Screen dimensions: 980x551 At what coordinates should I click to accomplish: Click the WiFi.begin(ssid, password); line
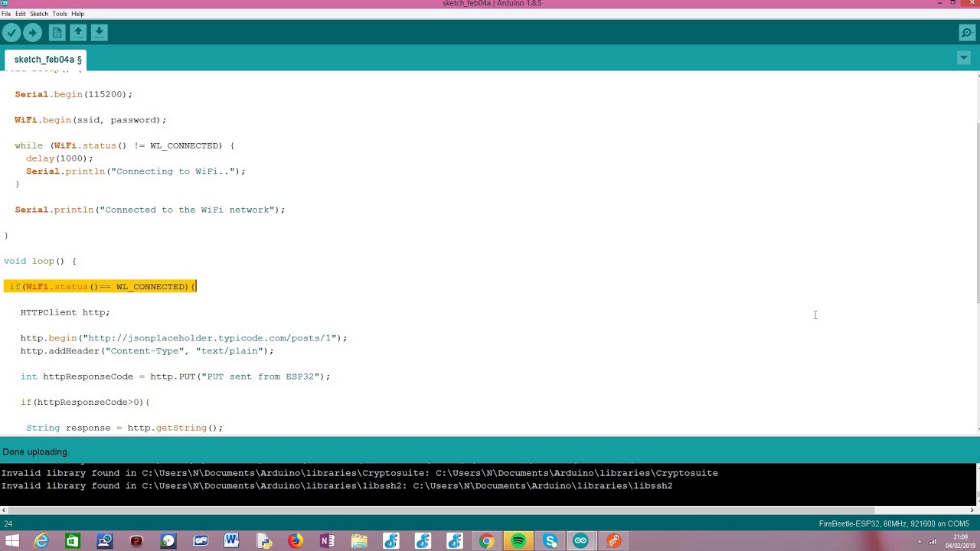[x=90, y=120]
